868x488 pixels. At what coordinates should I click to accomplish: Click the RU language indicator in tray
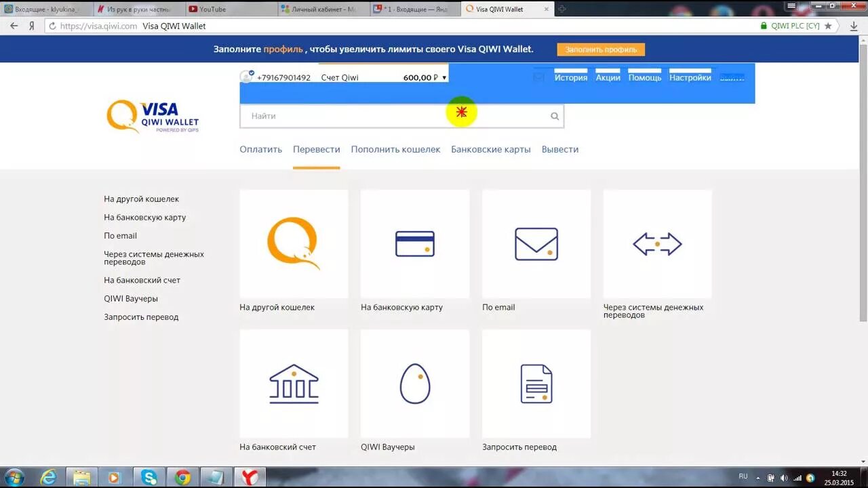(x=743, y=476)
